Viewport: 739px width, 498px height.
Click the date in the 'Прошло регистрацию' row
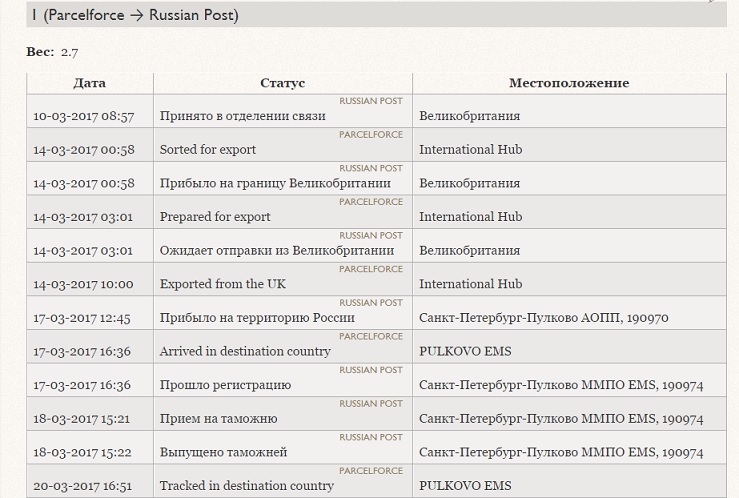click(82, 385)
